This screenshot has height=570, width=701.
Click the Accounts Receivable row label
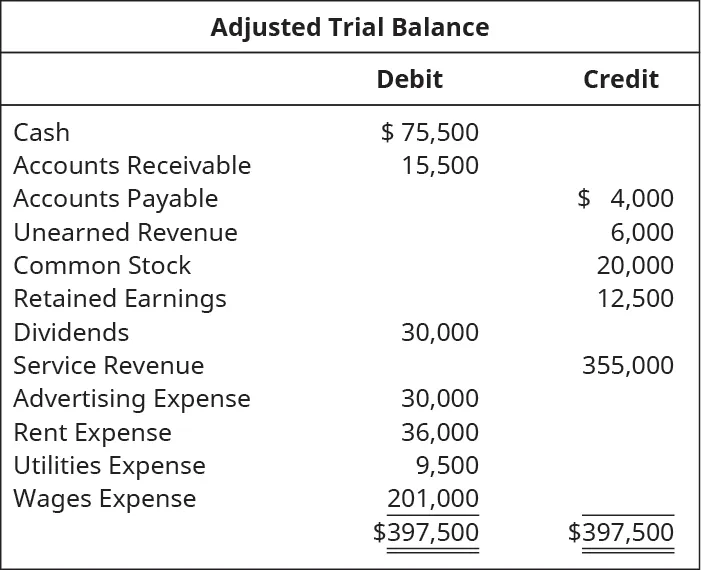(x=132, y=165)
